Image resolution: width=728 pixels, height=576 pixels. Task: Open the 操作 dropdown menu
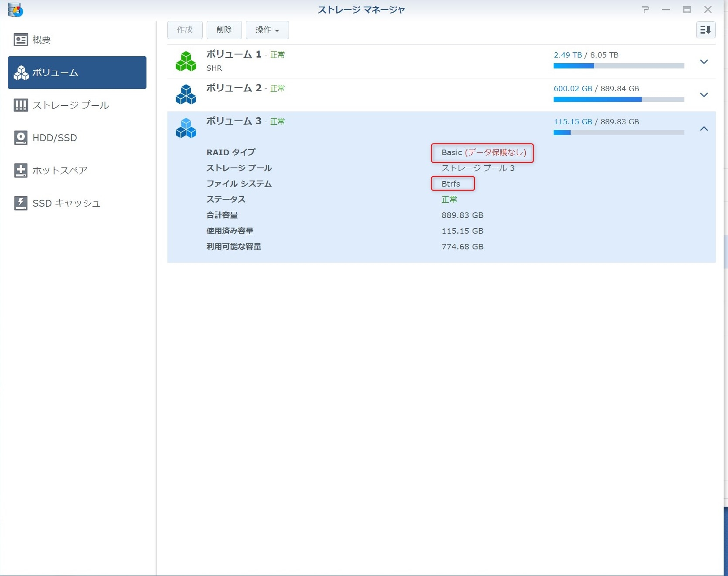click(x=267, y=30)
